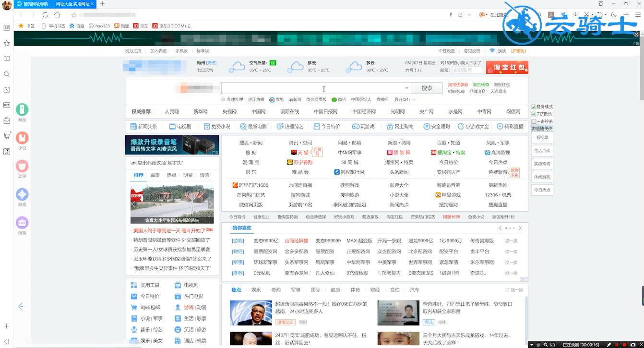This screenshot has height=348, width=644.
Task: Switch to the 军事 news tab
Action: (x=155, y=175)
